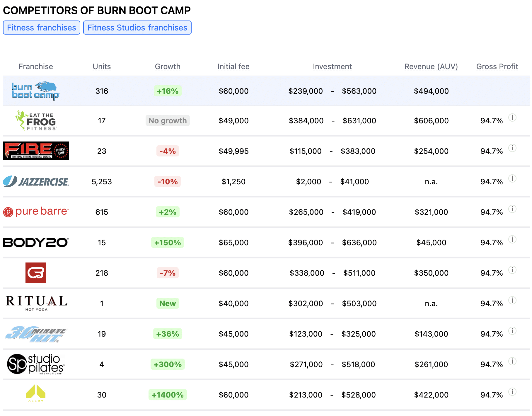
Task: Click the $40,000 initial fee
Action: [x=233, y=304]
